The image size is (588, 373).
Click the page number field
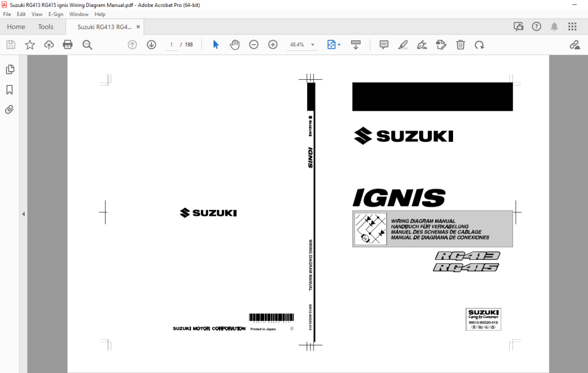[171, 45]
